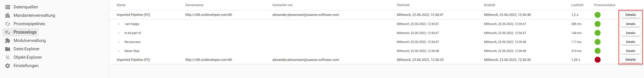
Task: Open Details for the failed Imported Pipeline
Action: [630, 60]
